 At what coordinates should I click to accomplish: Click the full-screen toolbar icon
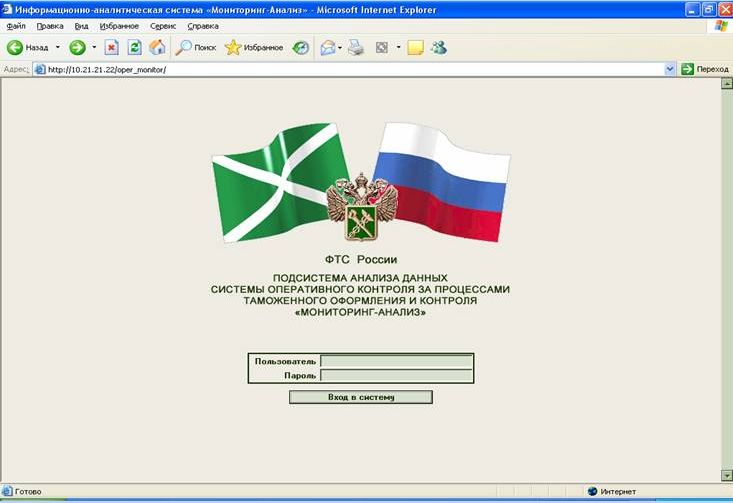click(382, 47)
